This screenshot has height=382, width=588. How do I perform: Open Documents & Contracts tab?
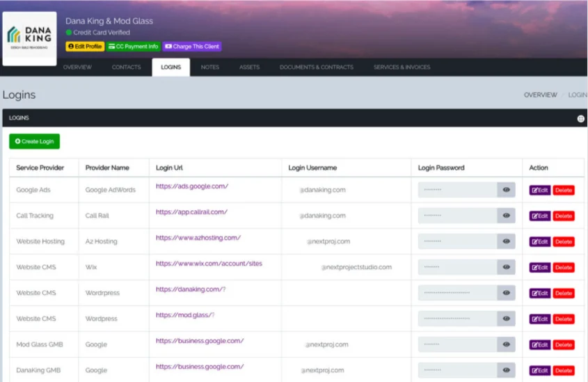point(317,67)
